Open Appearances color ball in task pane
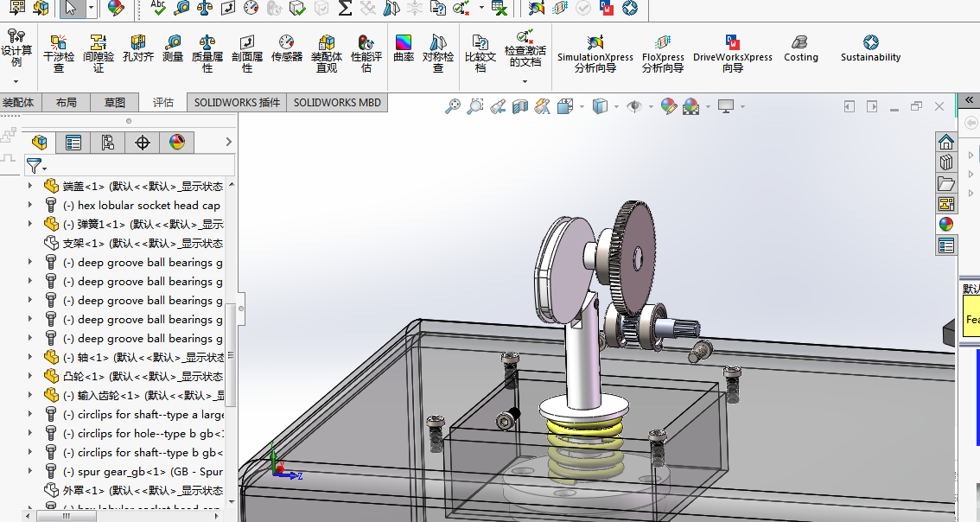Screen dimensions: 980x522 946,225
